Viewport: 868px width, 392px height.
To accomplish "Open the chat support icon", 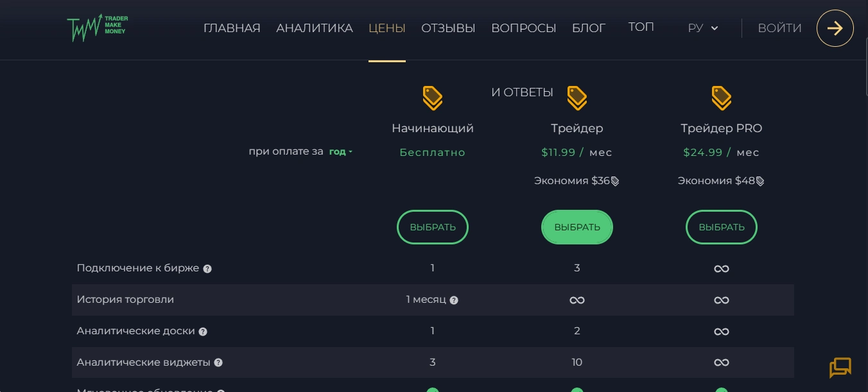I will pyautogui.click(x=840, y=368).
